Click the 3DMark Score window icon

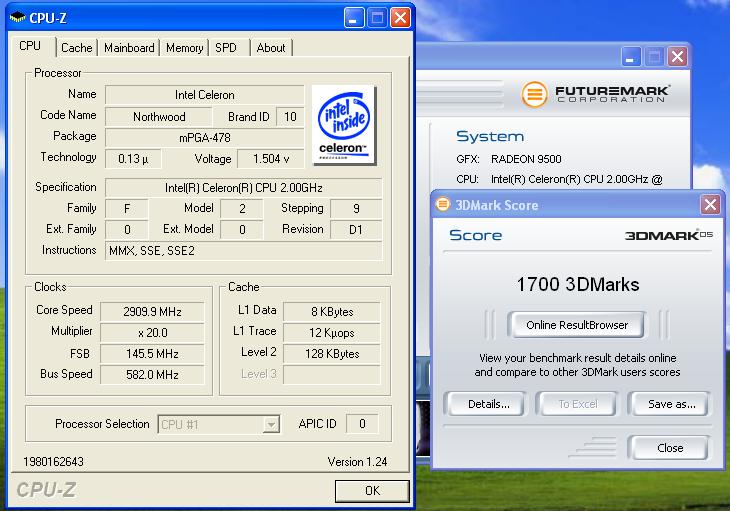click(443, 204)
